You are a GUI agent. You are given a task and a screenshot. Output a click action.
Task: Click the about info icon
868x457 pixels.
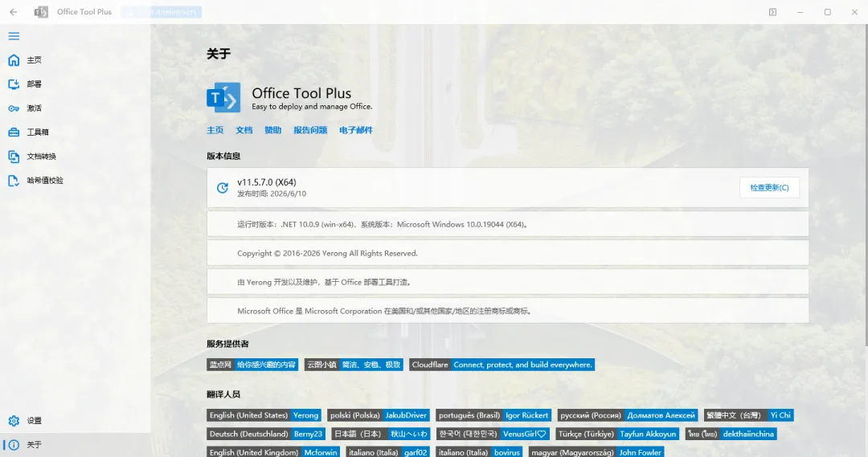click(x=14, y=445)
